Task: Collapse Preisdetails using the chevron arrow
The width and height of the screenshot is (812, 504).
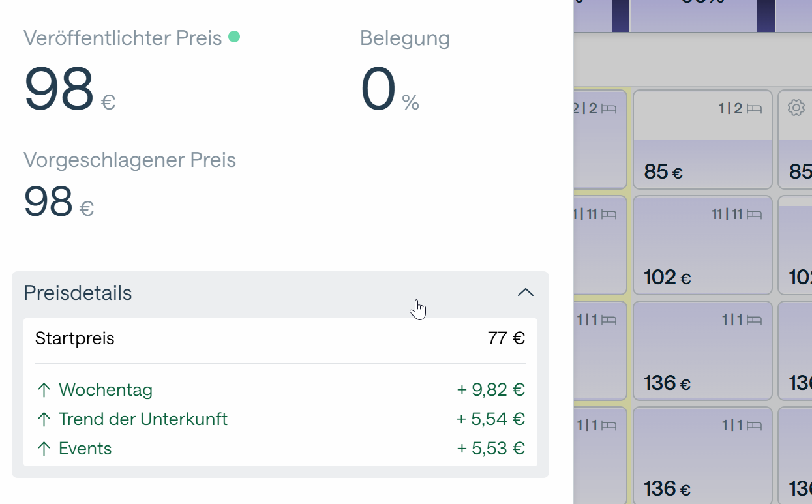Action: (x=525, y=293)
